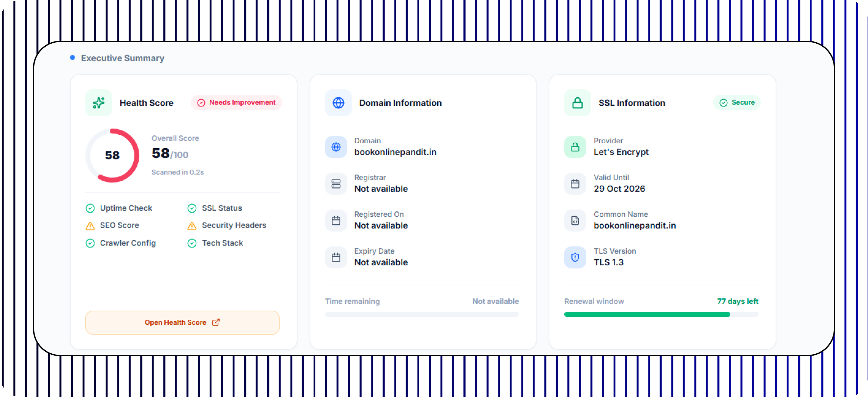The height and width of the screenshot is (397, 868).
Task: Click the green check icon for Uptime Check
Action: (x=90, y=208)
